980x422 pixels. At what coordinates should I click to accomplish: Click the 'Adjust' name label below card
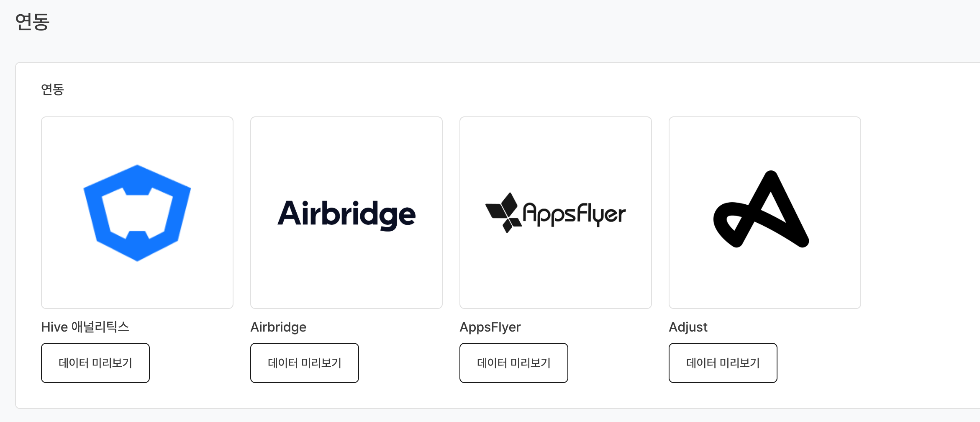[x=688, y=327]
